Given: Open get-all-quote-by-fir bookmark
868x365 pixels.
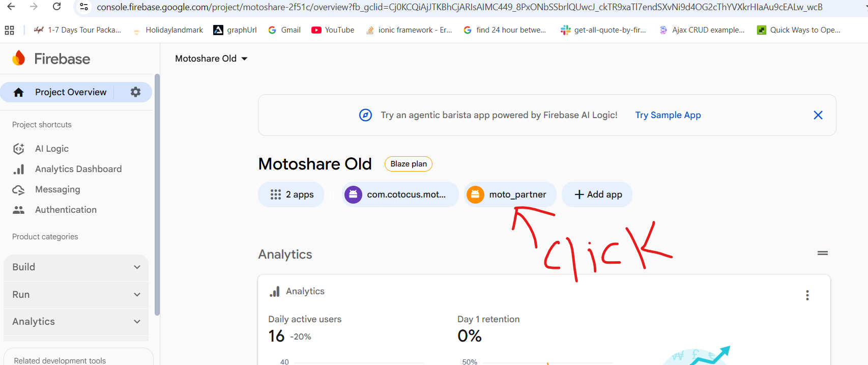Looking at the screenshot, I should coord(603,30).
